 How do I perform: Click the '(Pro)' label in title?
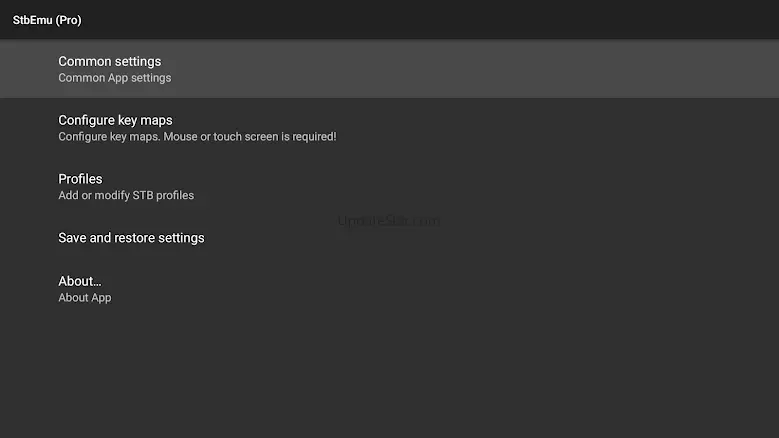pos(68,19)
